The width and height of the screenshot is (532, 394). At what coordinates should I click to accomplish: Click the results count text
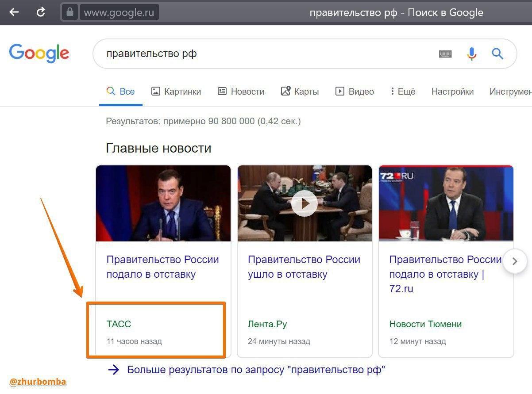pyautogui.click(x=203, y=121)
